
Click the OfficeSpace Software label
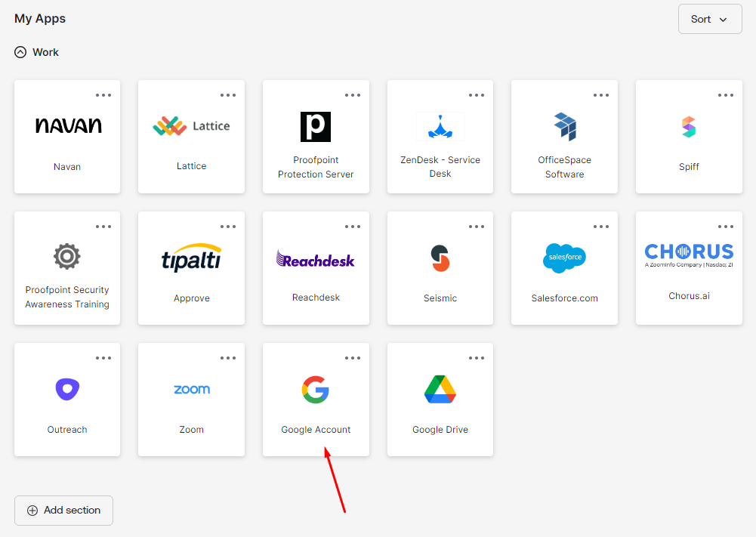click(565, 167)
